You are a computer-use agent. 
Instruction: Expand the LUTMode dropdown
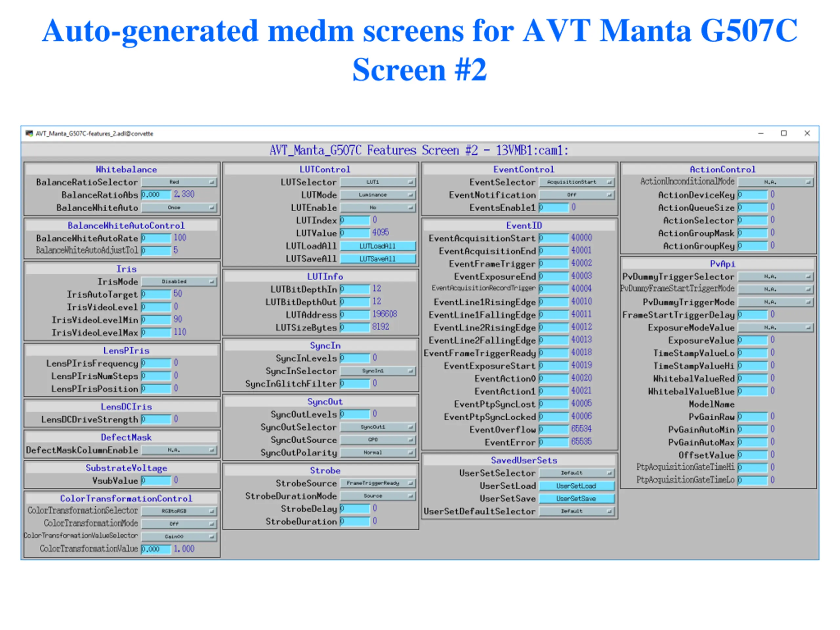click(378, 195)
